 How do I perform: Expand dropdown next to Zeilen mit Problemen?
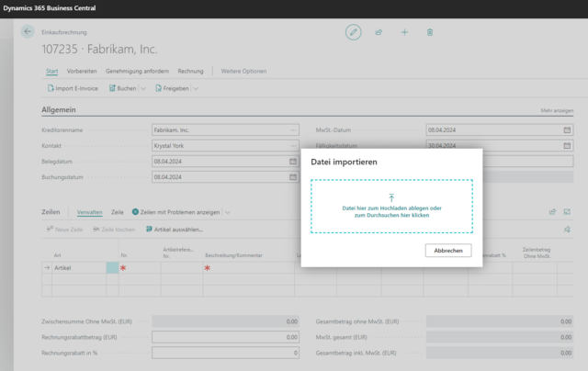pyautogui.click(x=227, y=212)
